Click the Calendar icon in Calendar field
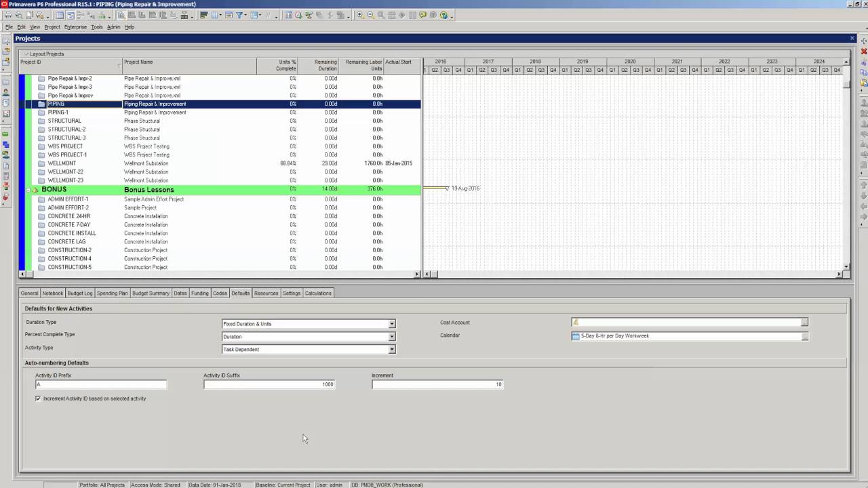The width and height of the screenshot is (868, 488). point(576,336)
